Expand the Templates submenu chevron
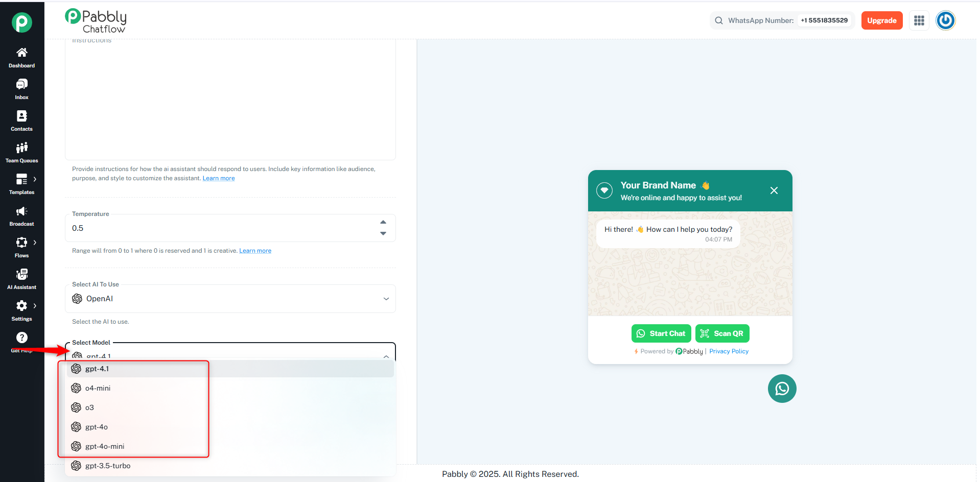This screenshot has width=980, height=482. (x=35, y=179)
